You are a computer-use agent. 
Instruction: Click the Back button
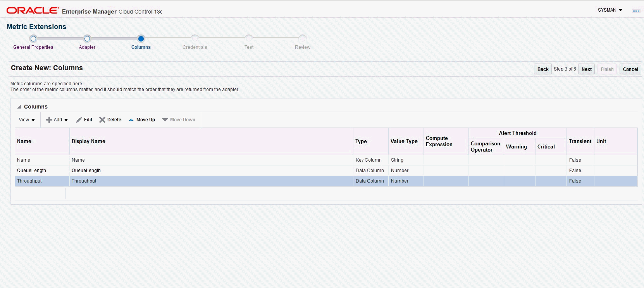[x=543, y=69]
